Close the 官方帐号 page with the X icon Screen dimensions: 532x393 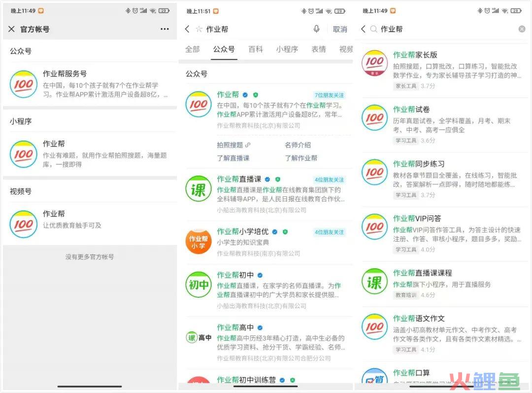(11, 29)
